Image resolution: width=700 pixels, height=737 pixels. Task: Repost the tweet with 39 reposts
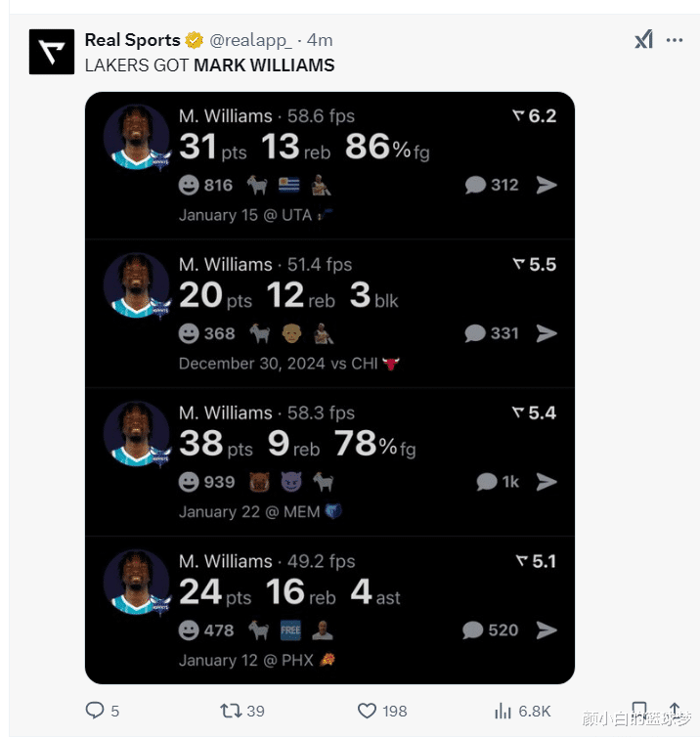[x=231, y=711]
